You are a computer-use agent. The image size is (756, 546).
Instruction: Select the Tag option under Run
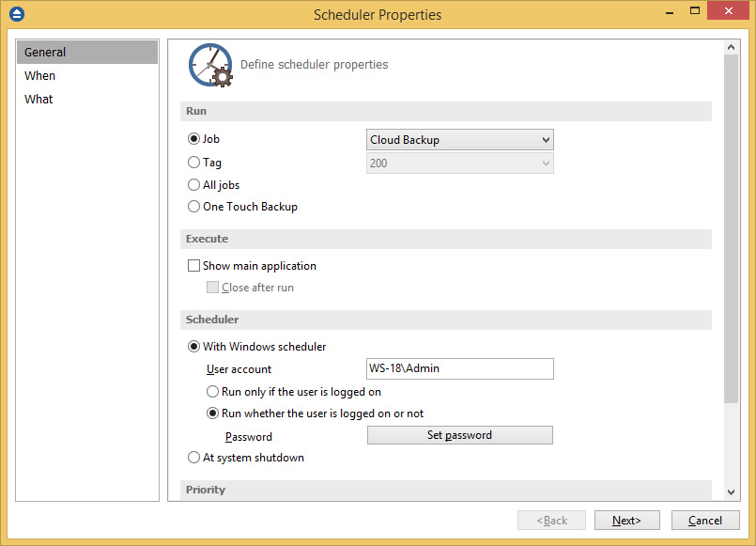click(x=193, y=162)
